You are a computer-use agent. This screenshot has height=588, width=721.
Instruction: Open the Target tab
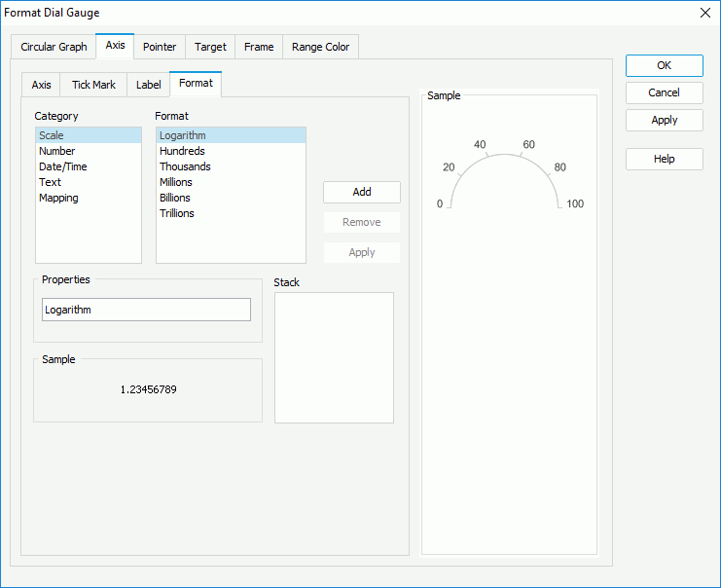[210, 47]
